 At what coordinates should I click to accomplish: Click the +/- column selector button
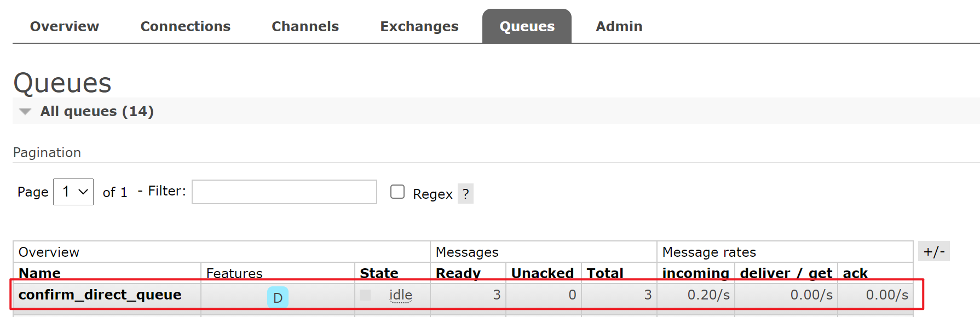(x=933, y=251)
